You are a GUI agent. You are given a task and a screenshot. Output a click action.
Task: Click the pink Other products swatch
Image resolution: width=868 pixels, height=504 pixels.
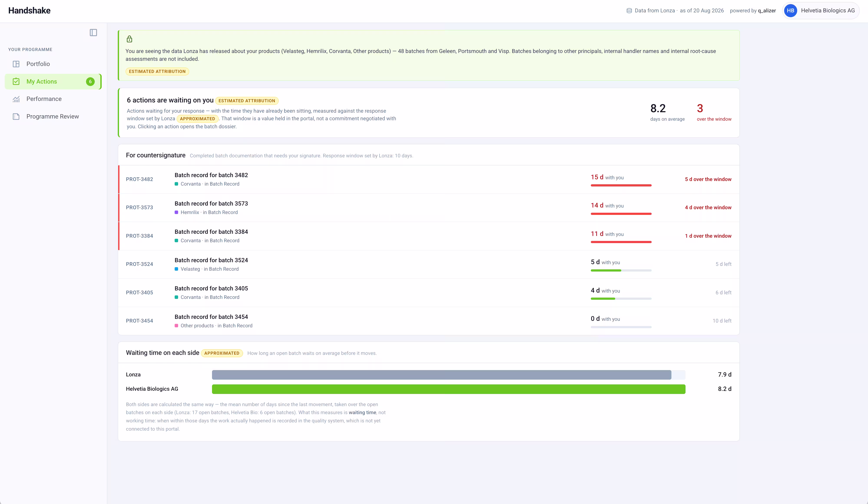[x=176, y=326]
